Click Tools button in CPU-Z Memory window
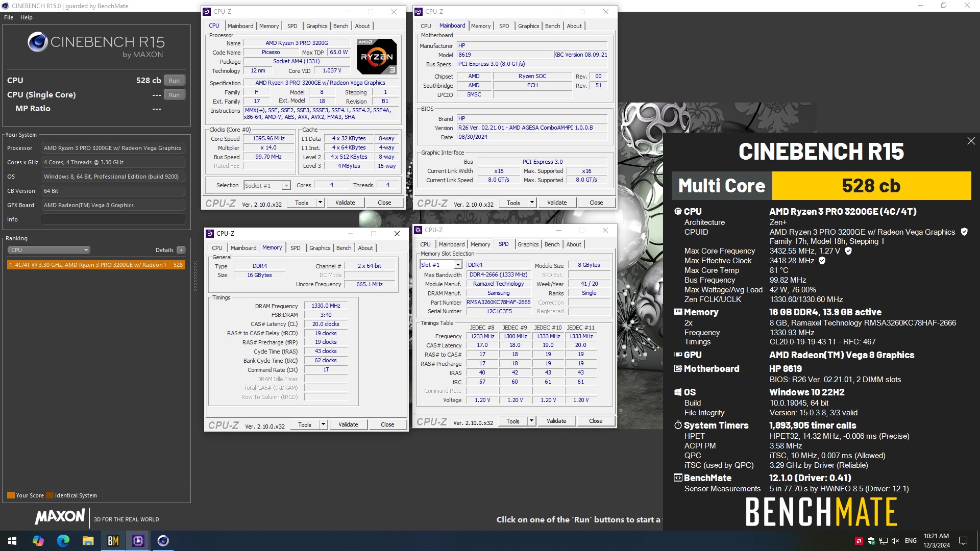This screenshot has width=980, height=551. pos(305,424)
